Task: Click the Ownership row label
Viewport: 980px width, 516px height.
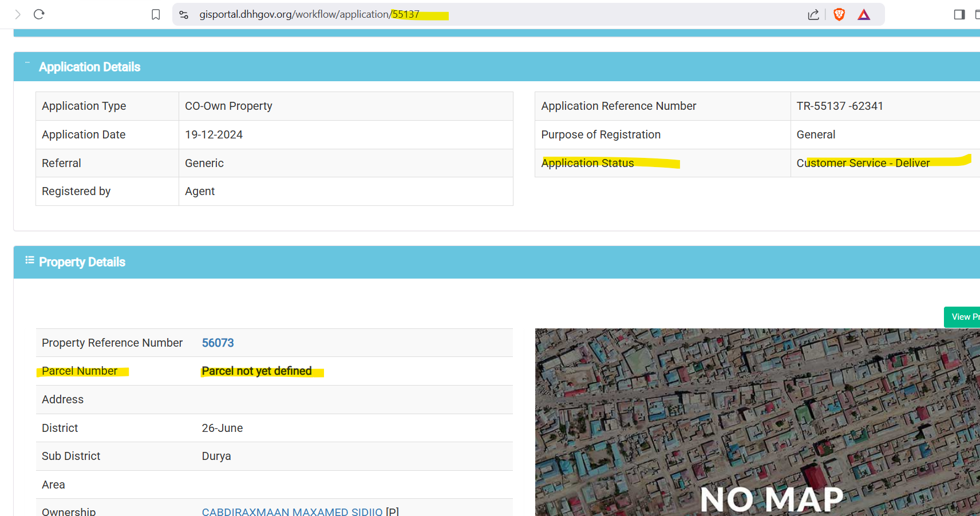Action: click(69, 511)
